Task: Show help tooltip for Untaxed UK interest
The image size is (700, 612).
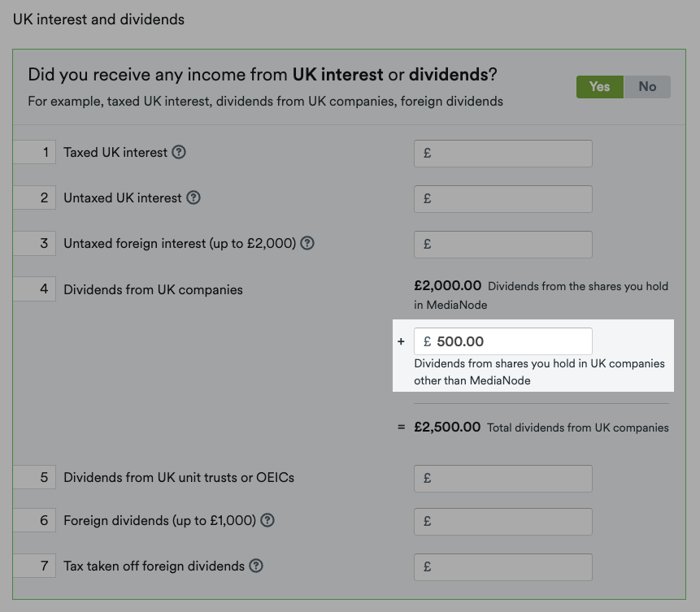Action: click(x=193, y=197)
